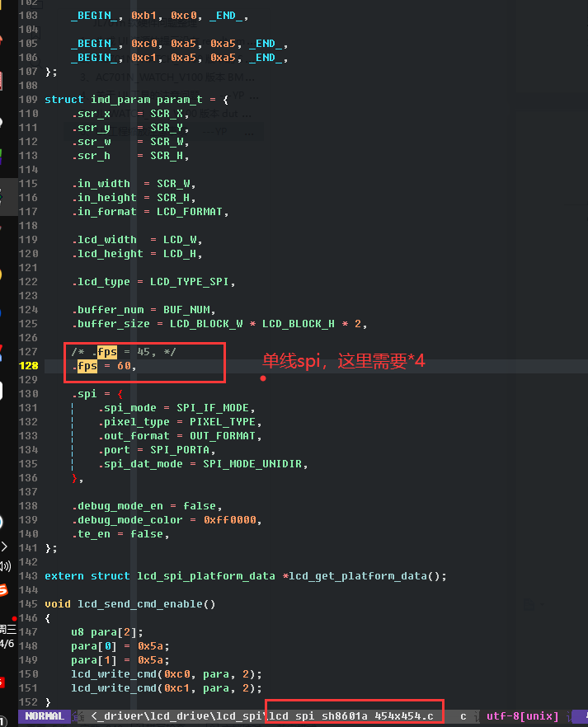The width and height of the screenshot is (588, 727).
Task: Click 0xb1 on line 103
Action: [x=143, y=16]
